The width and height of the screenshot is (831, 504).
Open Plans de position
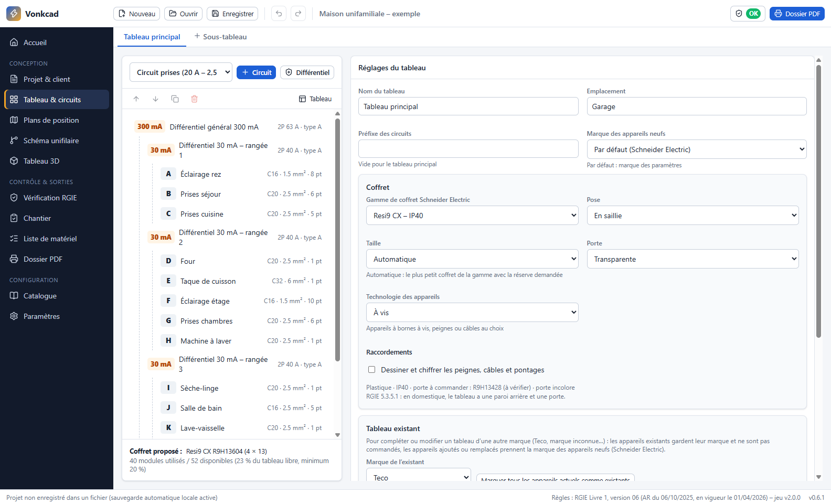click(x=57, y=120)
